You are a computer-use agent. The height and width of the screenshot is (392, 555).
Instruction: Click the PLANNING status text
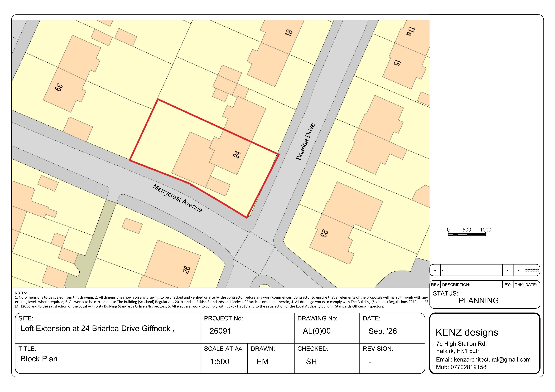pos(479,301)
